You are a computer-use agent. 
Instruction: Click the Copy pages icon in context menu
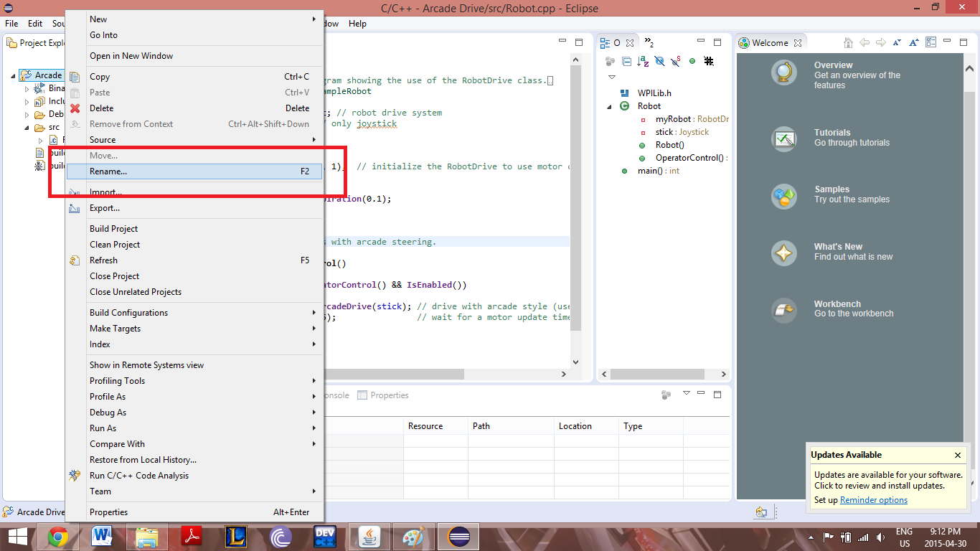75,77
